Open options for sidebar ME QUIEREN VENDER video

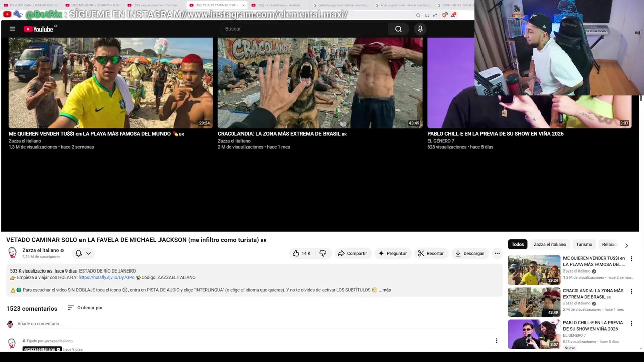point(631,259)
